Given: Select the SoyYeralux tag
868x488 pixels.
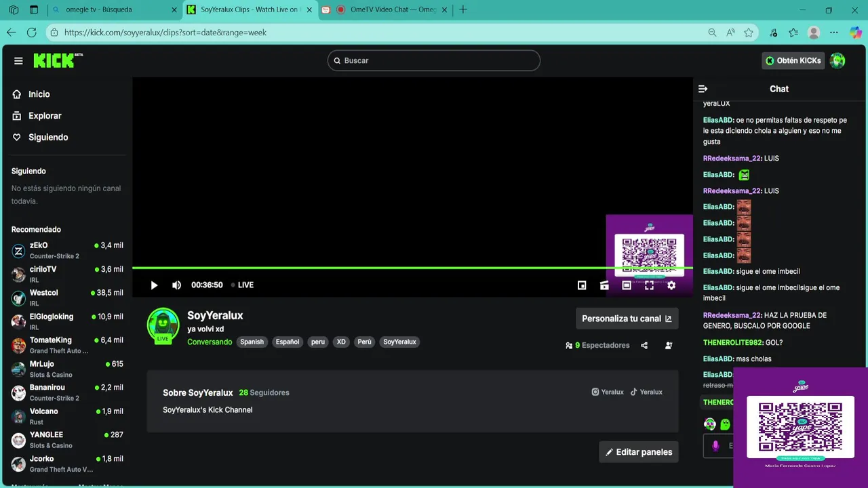Looking at the screenshot, I should (x=399, y=342).
